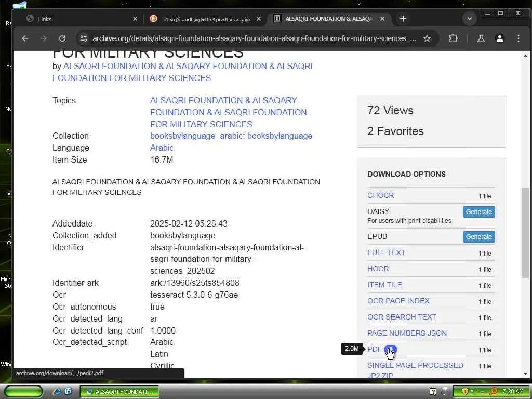Download the CHOCR file
532x399 pixels.
coord(380,195)
